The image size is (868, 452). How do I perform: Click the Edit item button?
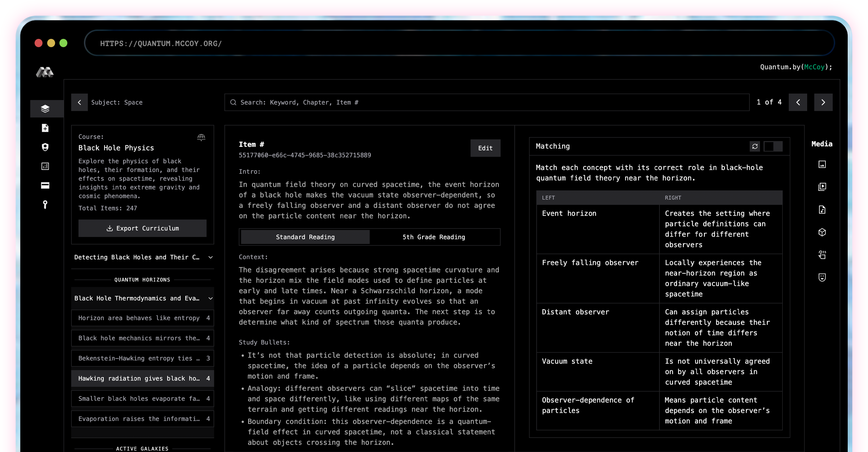click(485, 148)
